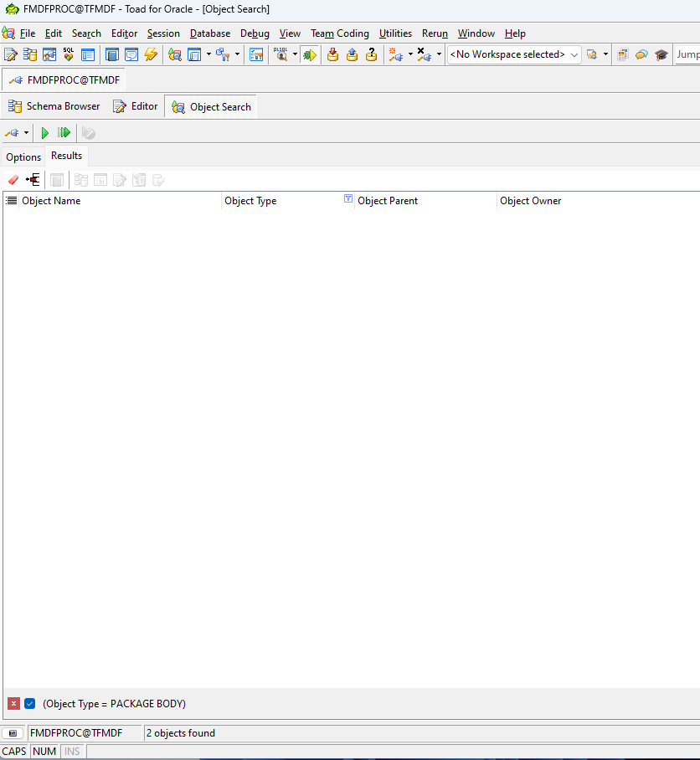Open the Debug menu
Viewport: 700px width, 760px height.
click(255, 33)
